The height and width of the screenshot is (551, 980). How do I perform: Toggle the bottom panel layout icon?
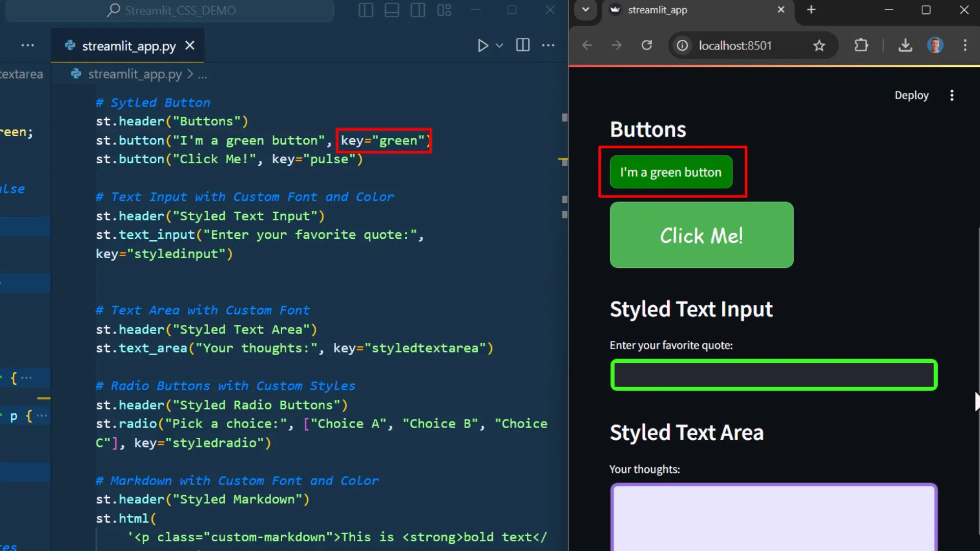coord(392,10)
